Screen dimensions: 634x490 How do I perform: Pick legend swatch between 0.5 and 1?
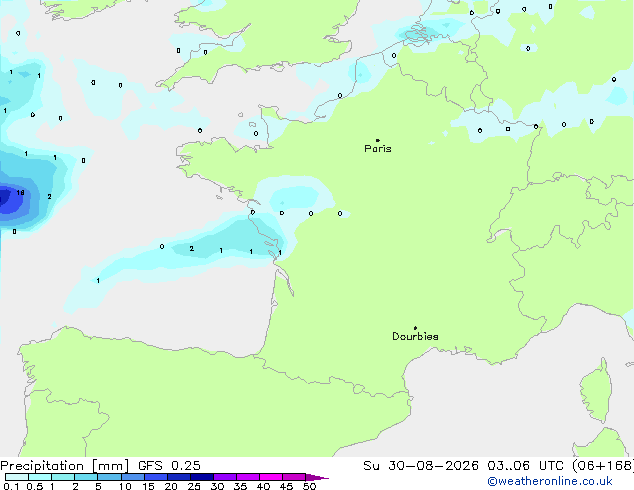click(x=40, y=477)
